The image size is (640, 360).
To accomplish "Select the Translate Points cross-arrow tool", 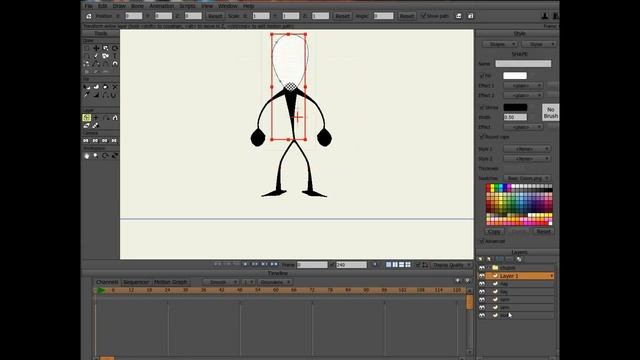I will pos(96,48).
